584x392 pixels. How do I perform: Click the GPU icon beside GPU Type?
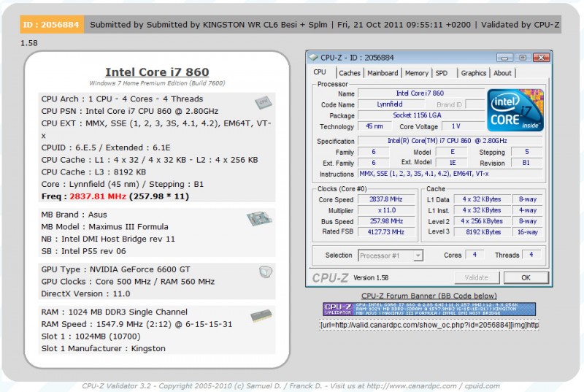[266, 272]
